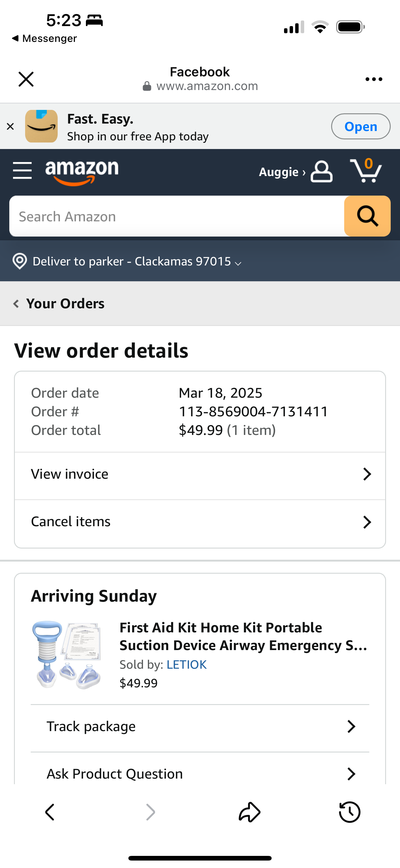Go back to Your Orders

click(x=59, y=304)
